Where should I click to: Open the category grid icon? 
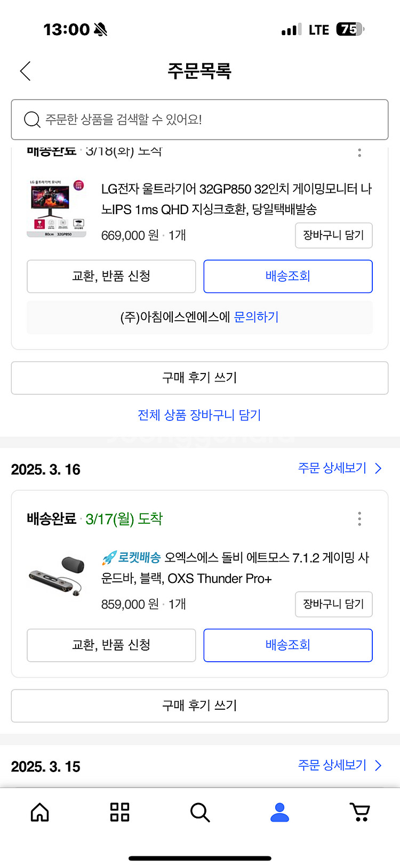pyautogui.click(x=119, y=812)
